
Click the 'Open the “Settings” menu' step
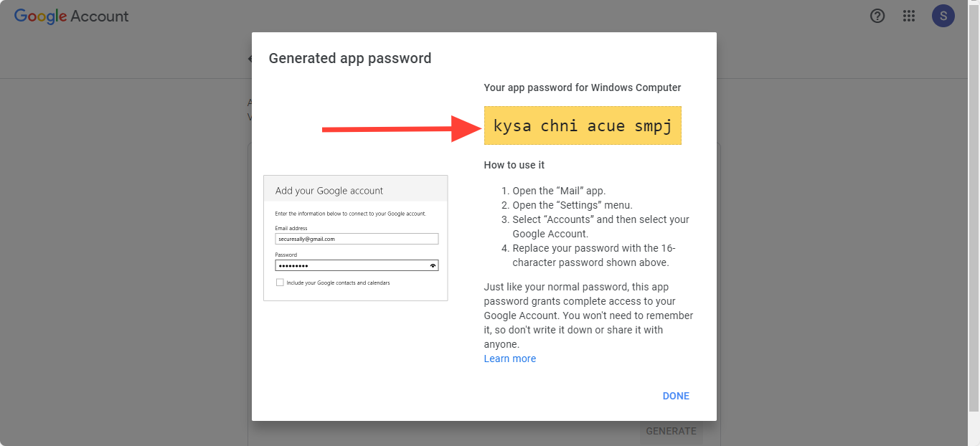573,205
